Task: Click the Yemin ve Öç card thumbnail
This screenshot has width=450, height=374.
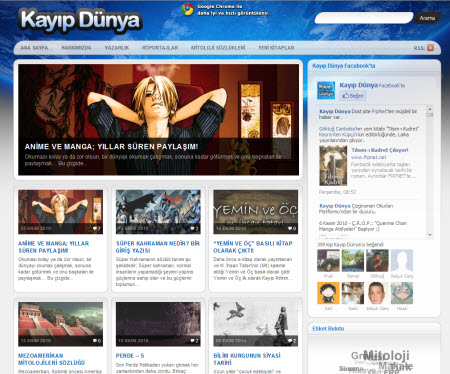Action: tap(256, 212)
